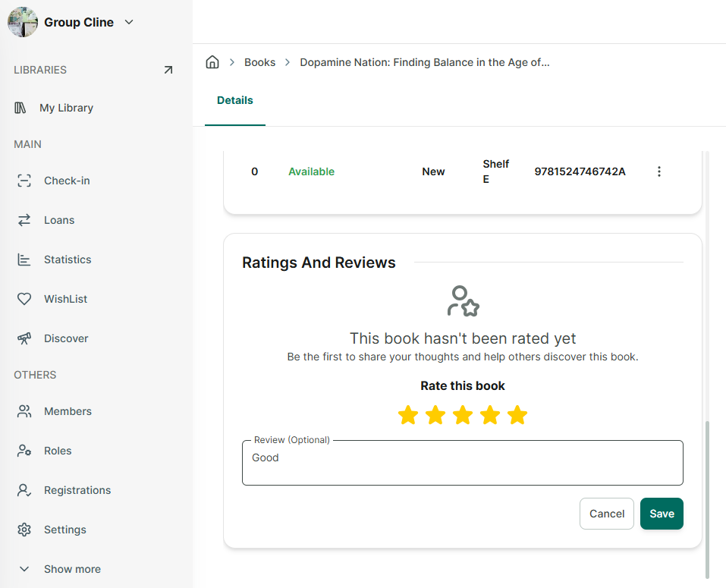The width and height of the screenshot is (726, 588).
Task: Click the home breadcrumb icon
Action: [212, 62]
